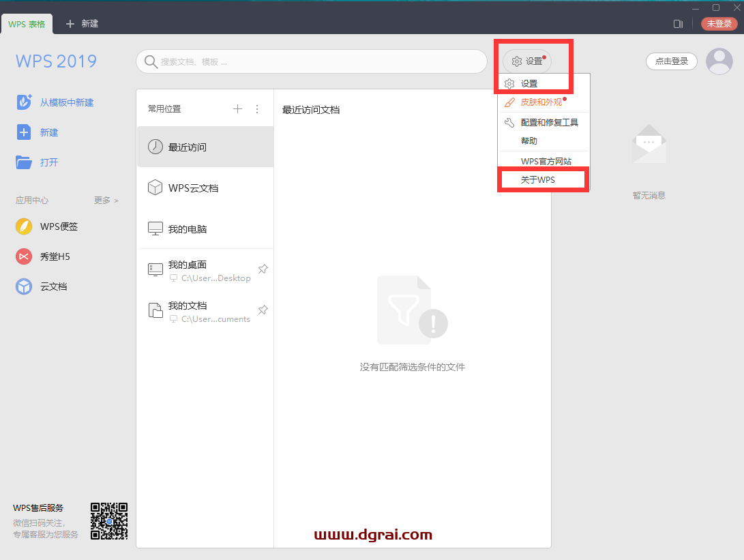The image size is (744, 560).
Task: Open the 设置 gear icon
Action: pyautogui.click(x=517, y=61)
